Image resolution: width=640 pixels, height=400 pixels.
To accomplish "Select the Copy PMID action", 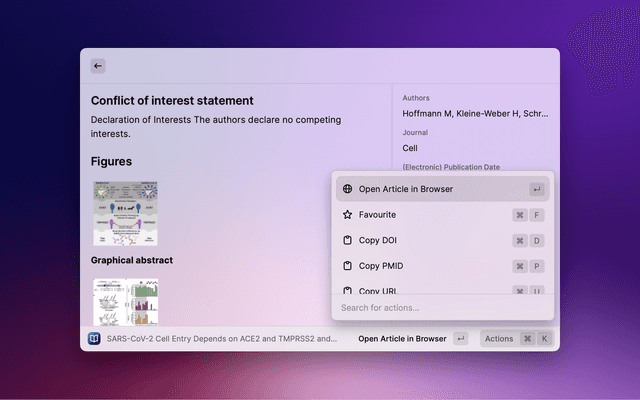I will click(x=381, y=267).
